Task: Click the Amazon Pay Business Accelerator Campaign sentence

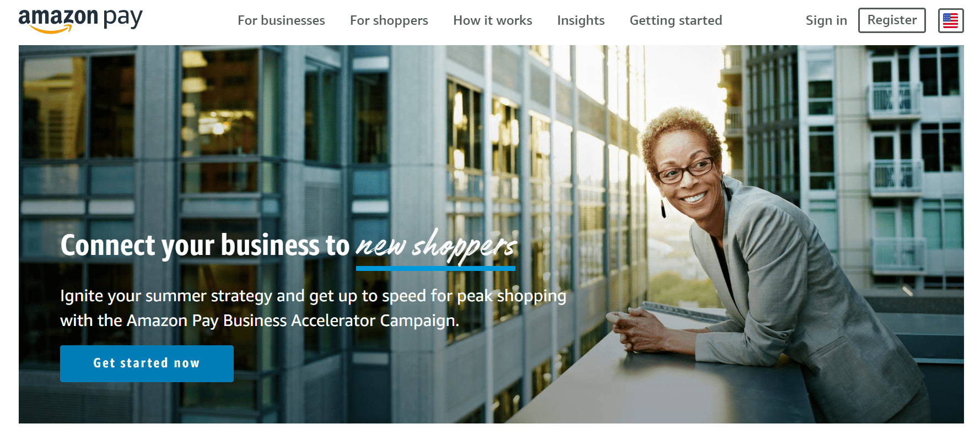Action: coord(260,321)
